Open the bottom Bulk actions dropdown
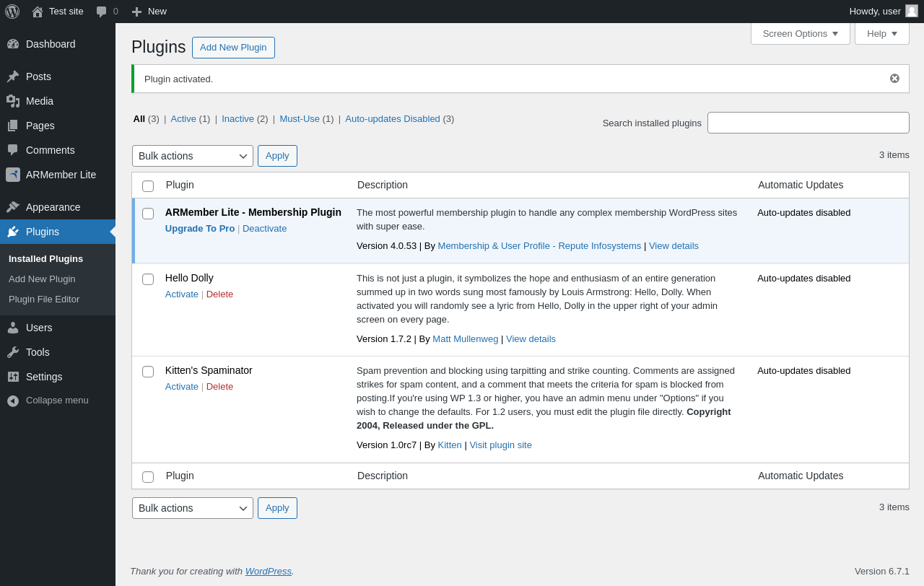This screenshot has width=924, height=586. click(x=193, y=508)
